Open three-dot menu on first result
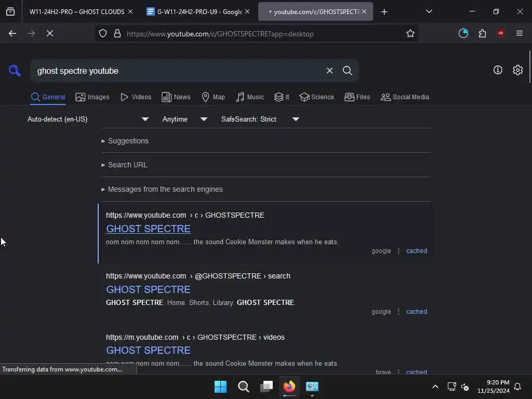Viewport: 532px width, 399px height. 398,251
